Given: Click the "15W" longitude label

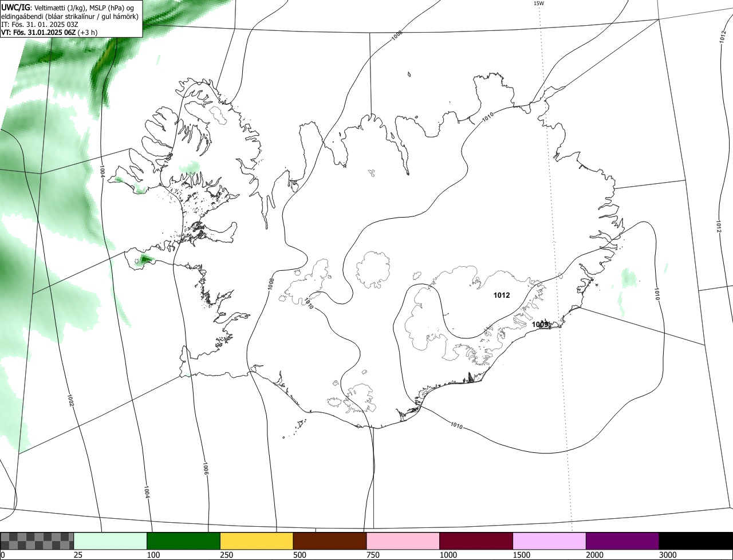Looking at the screenshot, I should [538, 3].
